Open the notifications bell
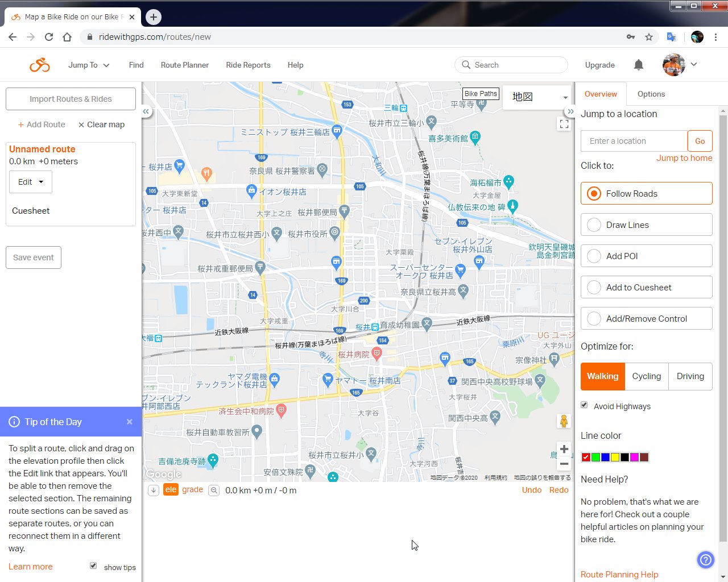 (639, 65)
